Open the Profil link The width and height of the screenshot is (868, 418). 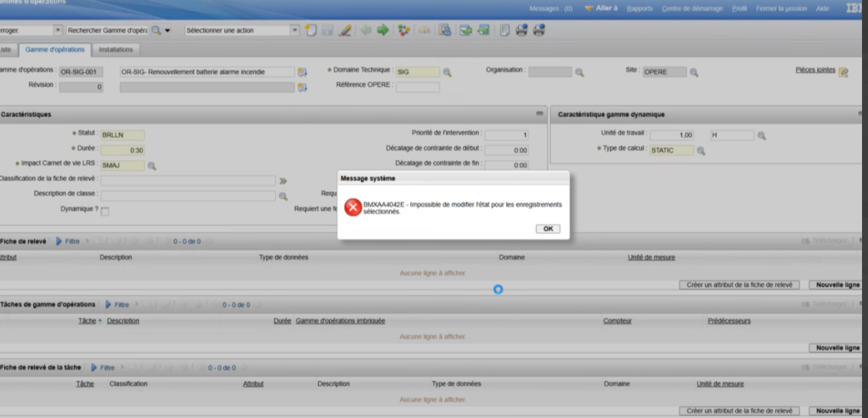pyautogui.click(x=739, y=9)
